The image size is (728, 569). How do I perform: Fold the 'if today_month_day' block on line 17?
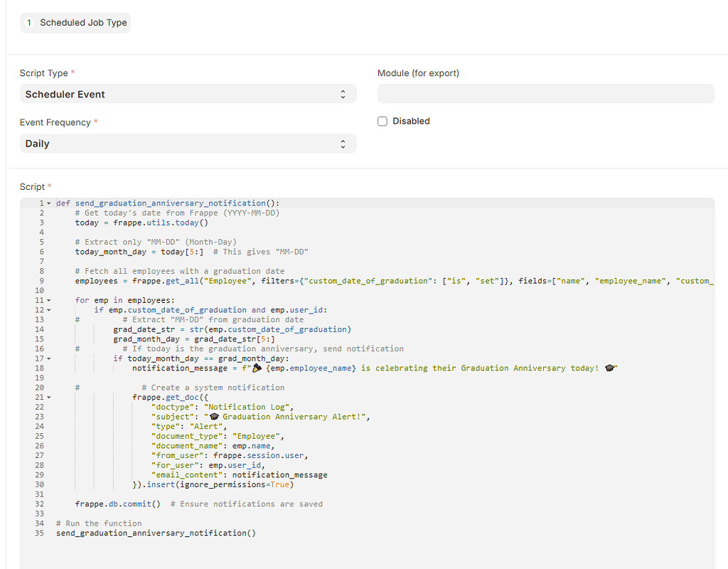[x=48, y=358]
